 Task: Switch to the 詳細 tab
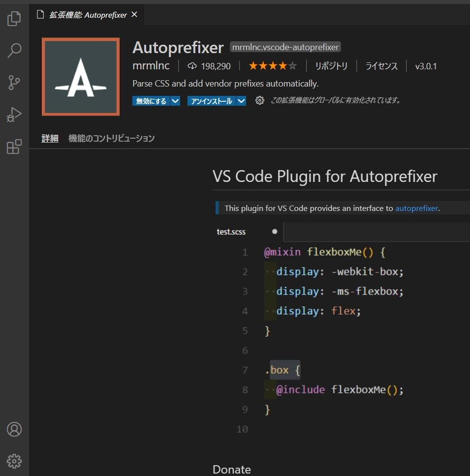(50, 139)
